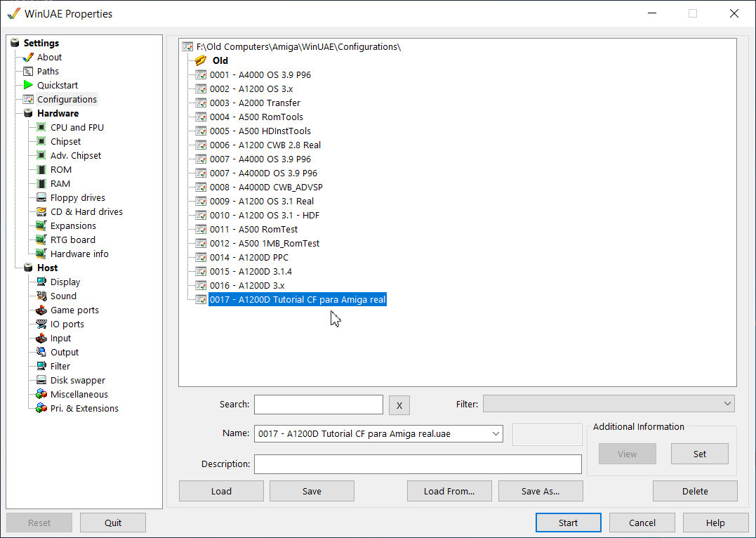Select the Settings root tree node
This screenshot has height=538, width=756.
[x=41, y=43]
